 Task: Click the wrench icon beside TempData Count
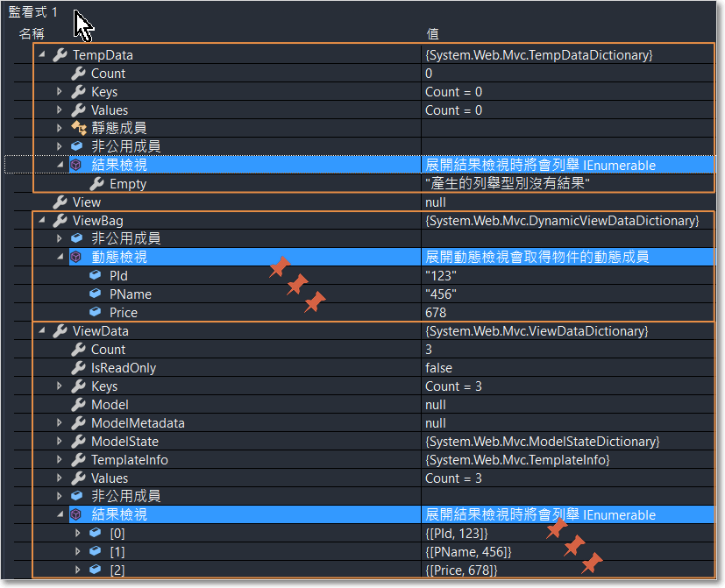(x=79, y=73)
